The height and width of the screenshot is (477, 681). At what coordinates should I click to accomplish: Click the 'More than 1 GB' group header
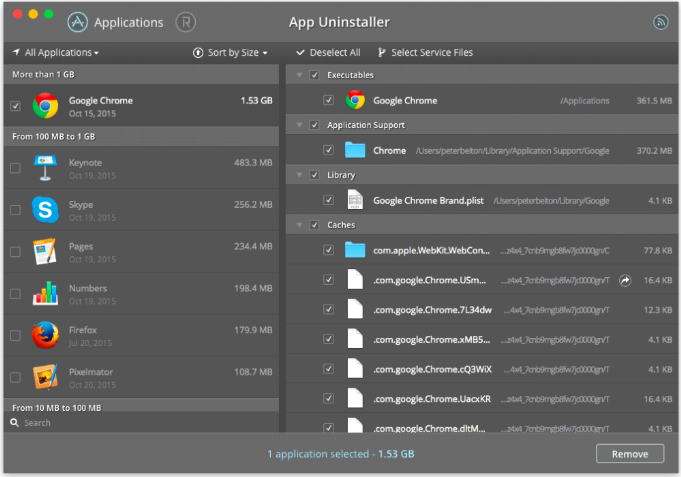(x=141, y=74)
